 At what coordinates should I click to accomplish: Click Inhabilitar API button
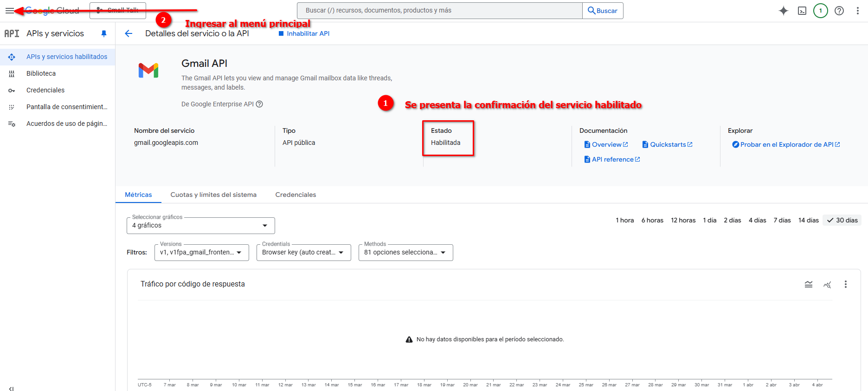pyautogui.click(x=304, y=33)
